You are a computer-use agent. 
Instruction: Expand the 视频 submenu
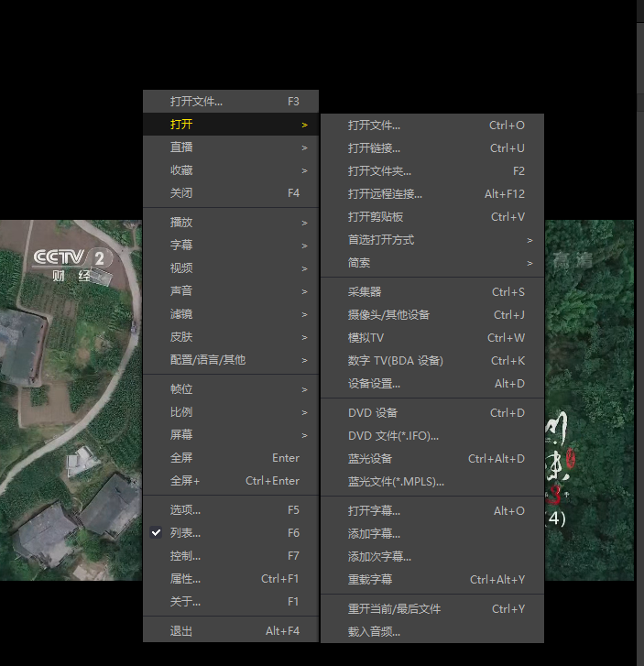pos(231,268)
